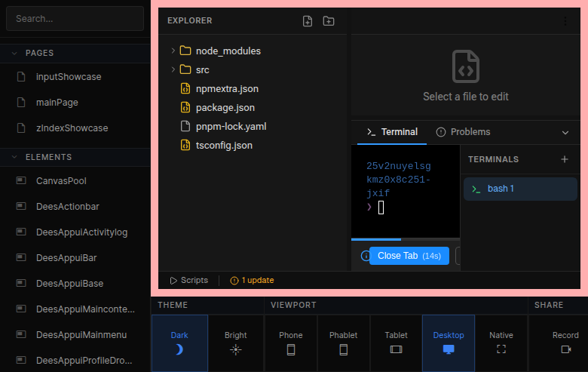Click the blue progress bar above Close Tab

(x=376, y=239)
